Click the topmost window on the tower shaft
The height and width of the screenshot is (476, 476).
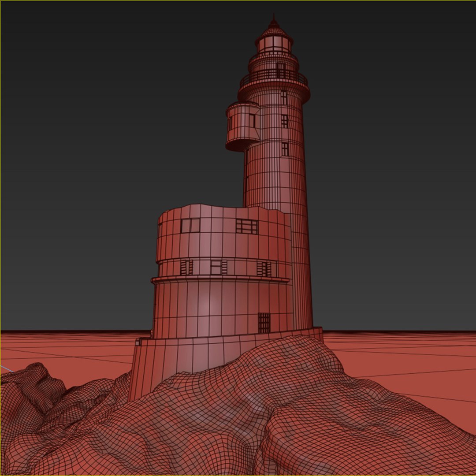pyautogui.click(x=284, y=97)
